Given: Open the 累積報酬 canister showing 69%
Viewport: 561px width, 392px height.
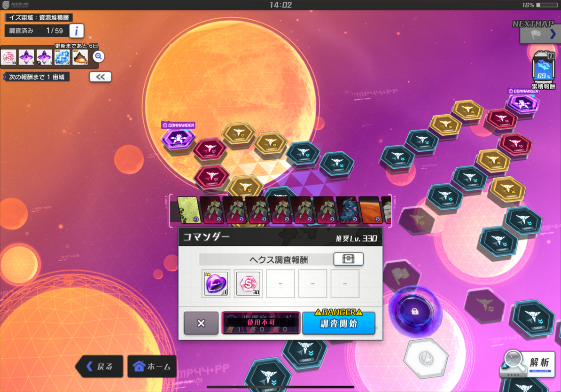Looking at the screenshot, I should pos(543,69).
